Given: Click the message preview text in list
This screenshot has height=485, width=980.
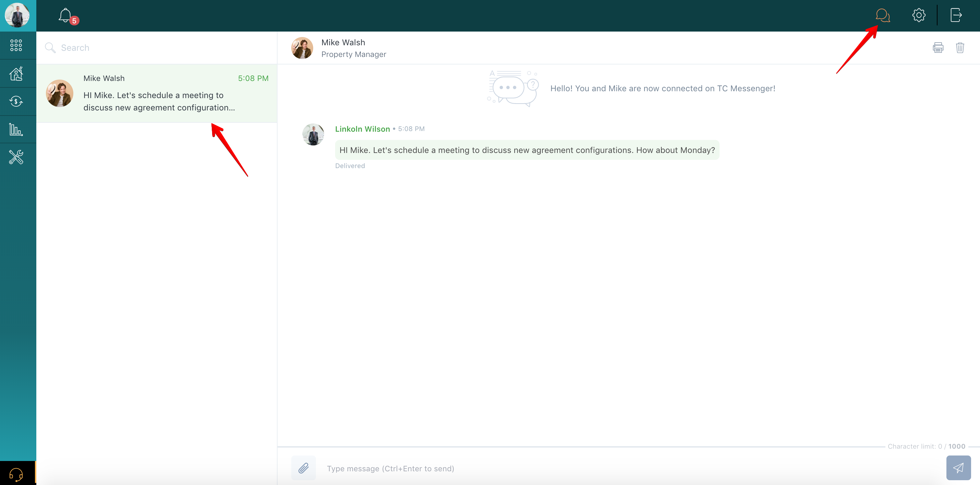Looking at the screenshot, I should point(159,101).
